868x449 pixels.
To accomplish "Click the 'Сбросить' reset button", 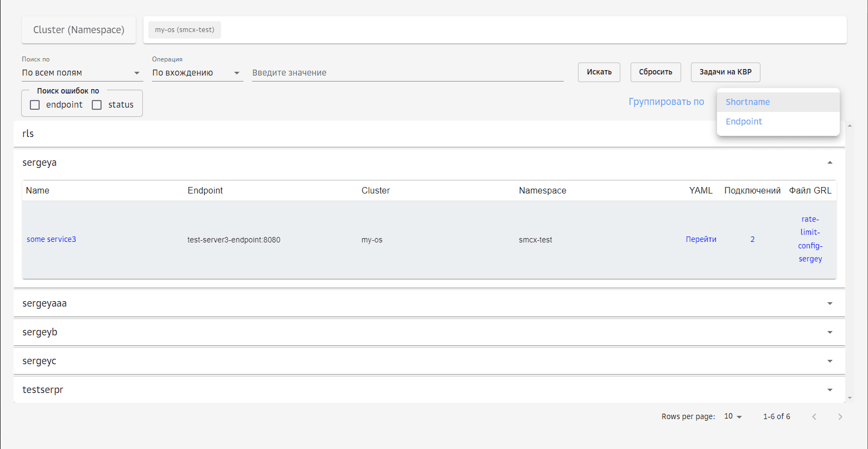I will tap(655, 72).
